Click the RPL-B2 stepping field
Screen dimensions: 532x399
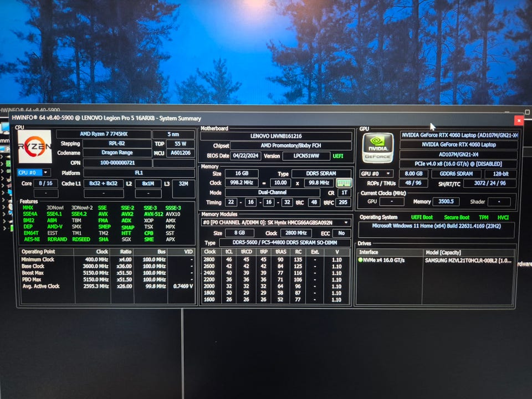point(117,144)
